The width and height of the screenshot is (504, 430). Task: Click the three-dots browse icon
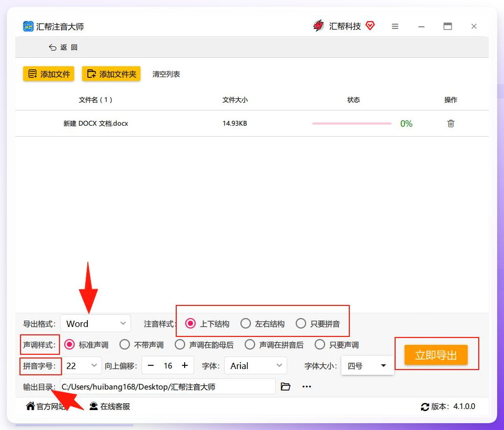tap(307, 386)
